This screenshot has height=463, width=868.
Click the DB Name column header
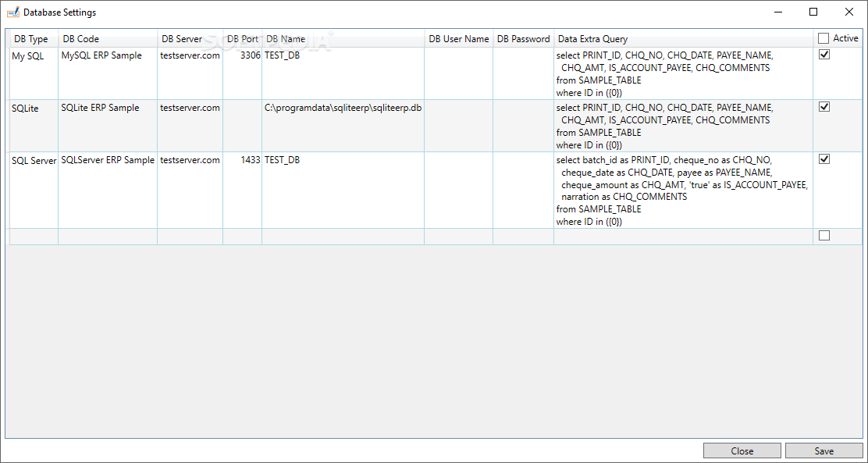tap(343, 39)
